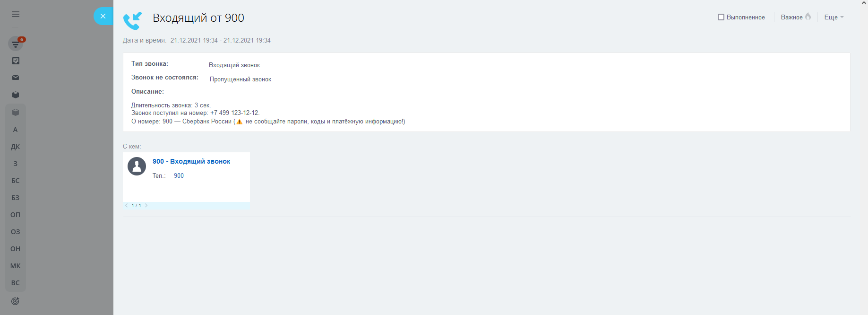
Task: Close the call details panel with the X button
Action: pyautogui.click(x=103, y=16)
